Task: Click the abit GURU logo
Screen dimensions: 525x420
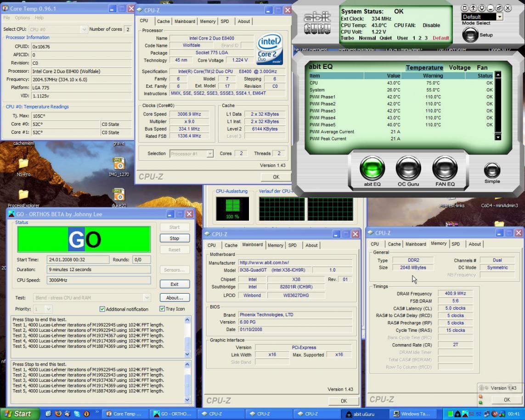Action: coord(317,23)
